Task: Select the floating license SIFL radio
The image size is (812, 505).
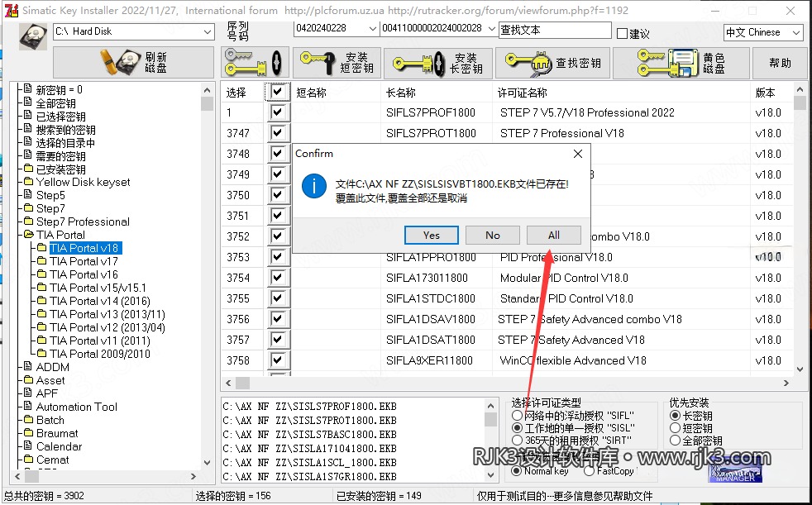Action: pyautogui.click(x=517, y=416)
